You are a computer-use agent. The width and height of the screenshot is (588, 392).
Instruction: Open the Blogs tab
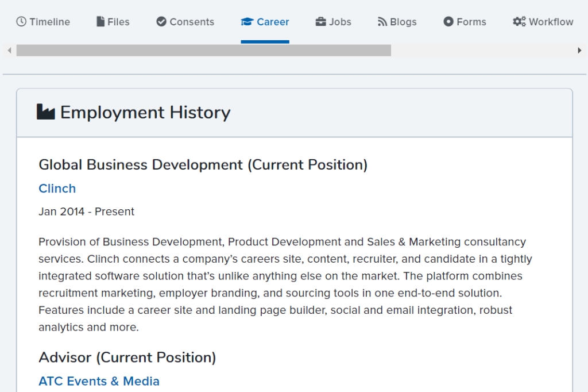click(397, 22)
